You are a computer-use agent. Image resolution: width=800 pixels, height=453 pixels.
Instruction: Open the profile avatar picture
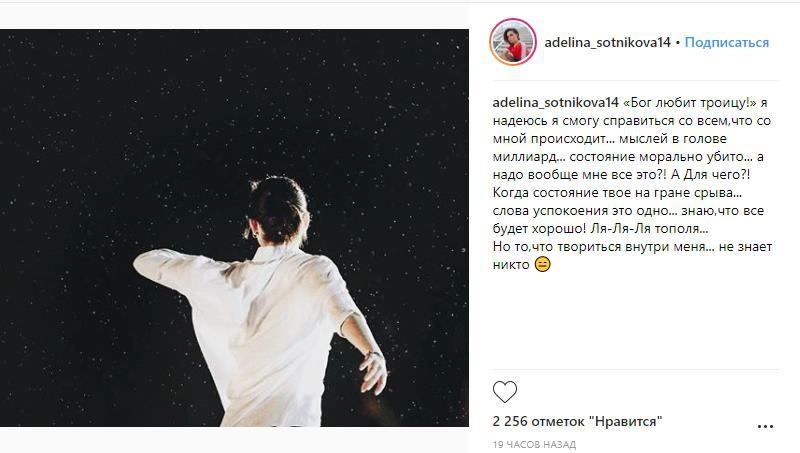tap(512, 42)
